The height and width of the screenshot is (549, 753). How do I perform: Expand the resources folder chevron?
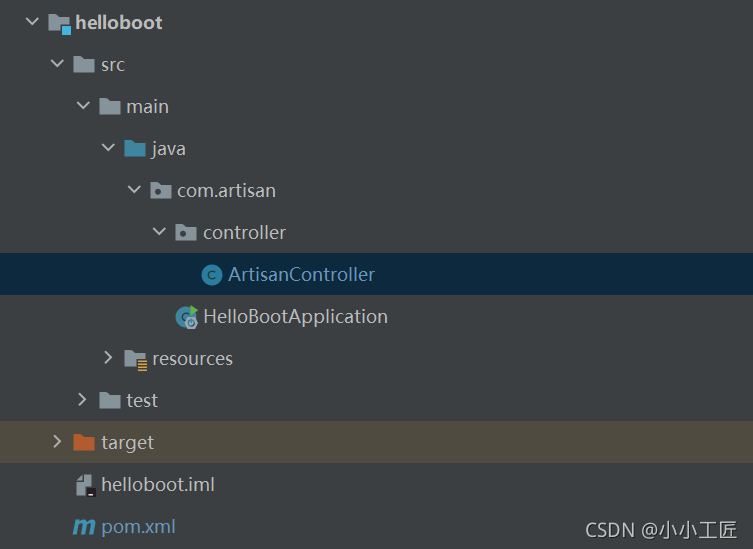(108, 357)
